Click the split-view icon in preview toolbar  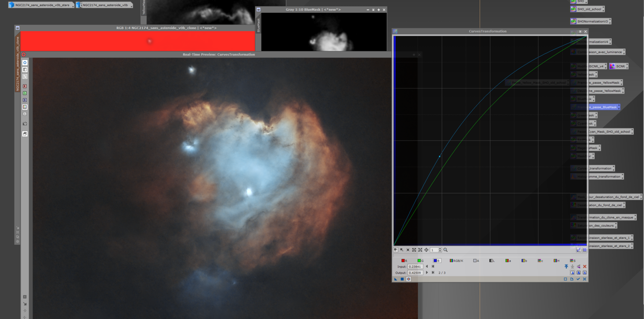click(25, 70)
